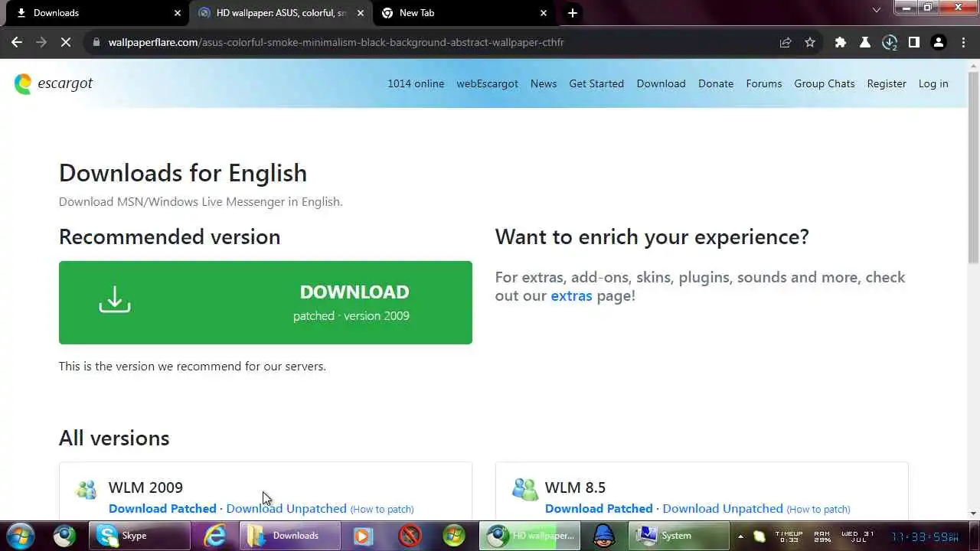Click the Log in link
Image resolution: width=980 pixels, height=551 pixels.
[933, 83]
